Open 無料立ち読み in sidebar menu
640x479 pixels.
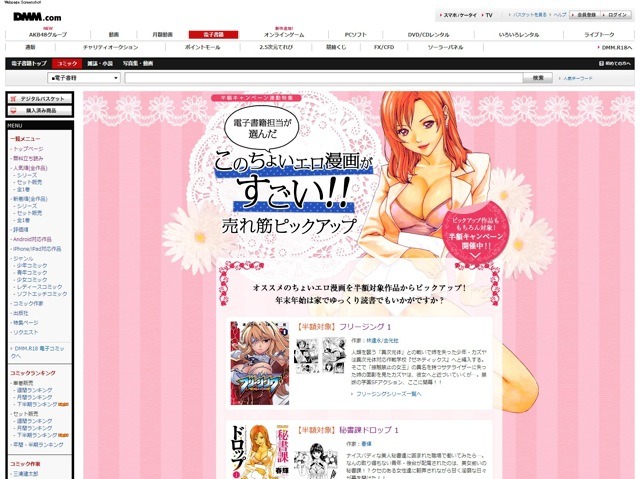28,158
